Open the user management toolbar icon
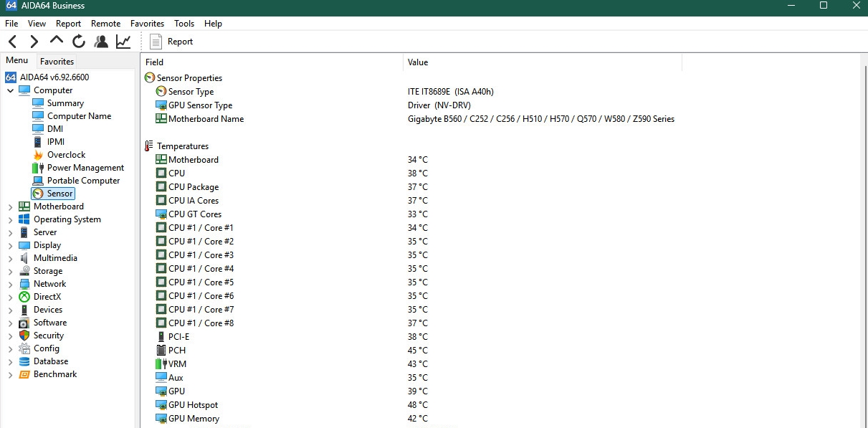This screenshot has width=868, height=428. point(101,42)
